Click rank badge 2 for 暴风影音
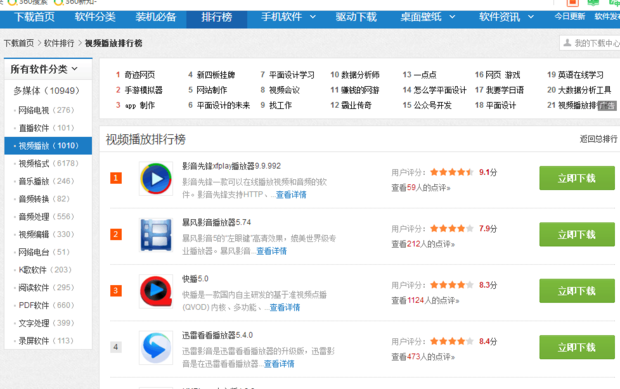Screen dimensions: 620x389 116,234
